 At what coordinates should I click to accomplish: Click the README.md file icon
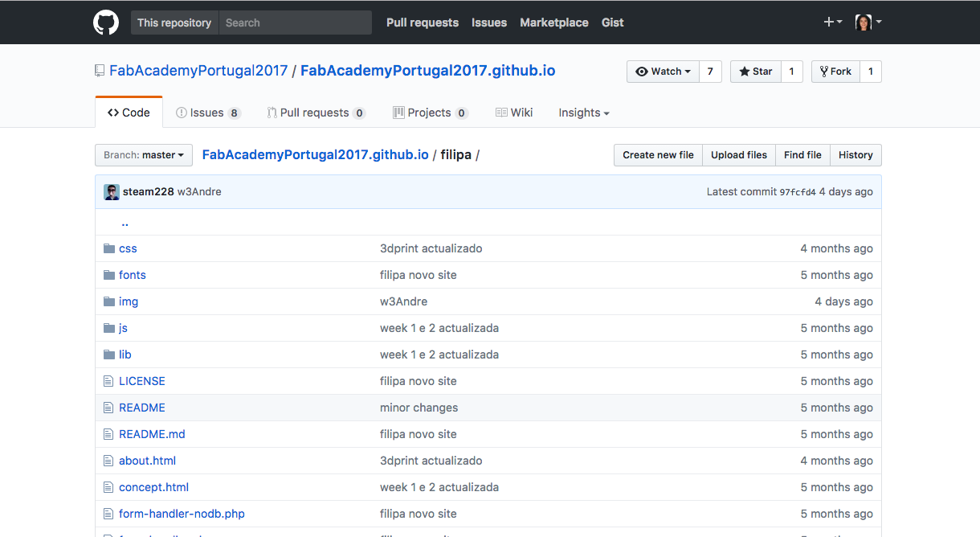(108, 434)
